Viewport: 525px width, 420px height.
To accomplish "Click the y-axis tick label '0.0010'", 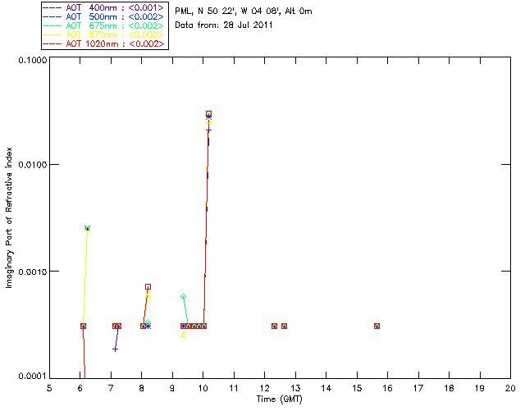I will [32, 272].
